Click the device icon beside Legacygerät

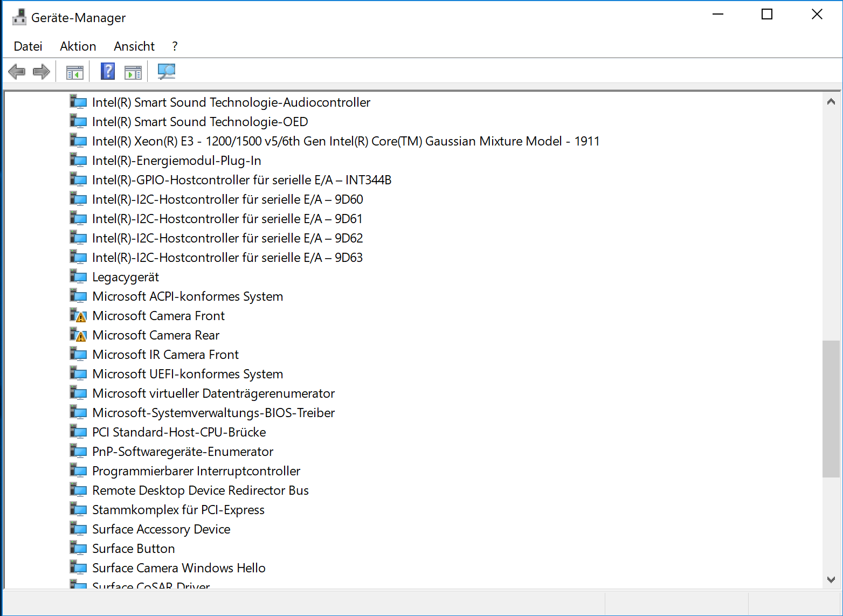tap(78, 276)
